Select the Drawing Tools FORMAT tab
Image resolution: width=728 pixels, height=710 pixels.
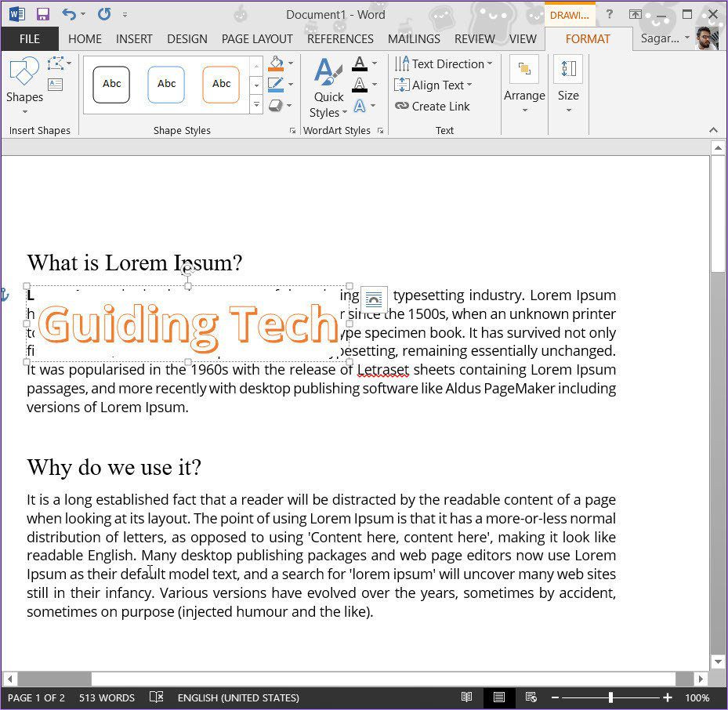[x=588, y=39]
